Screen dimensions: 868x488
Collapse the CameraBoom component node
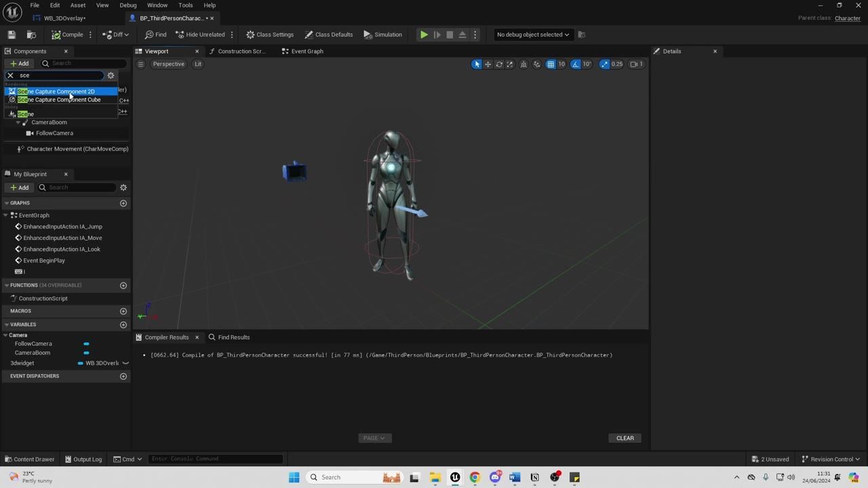pyautogui.click(x=18, y=122)
